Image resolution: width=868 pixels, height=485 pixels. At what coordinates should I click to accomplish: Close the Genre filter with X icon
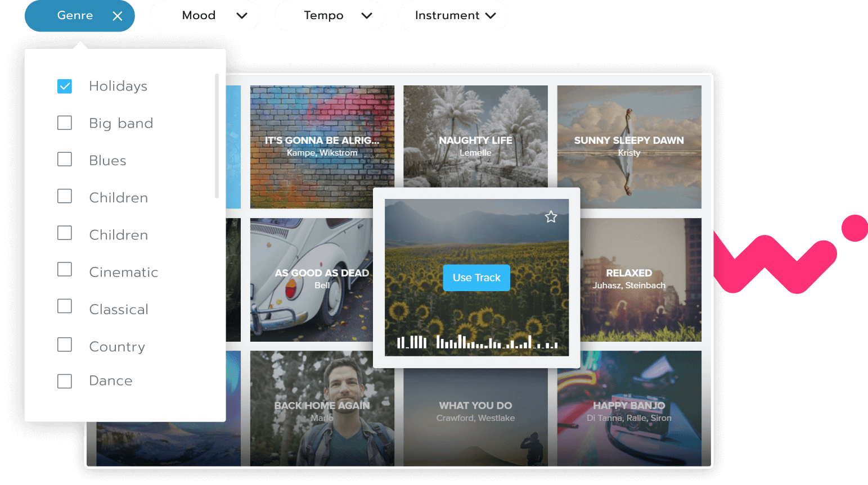117,16
